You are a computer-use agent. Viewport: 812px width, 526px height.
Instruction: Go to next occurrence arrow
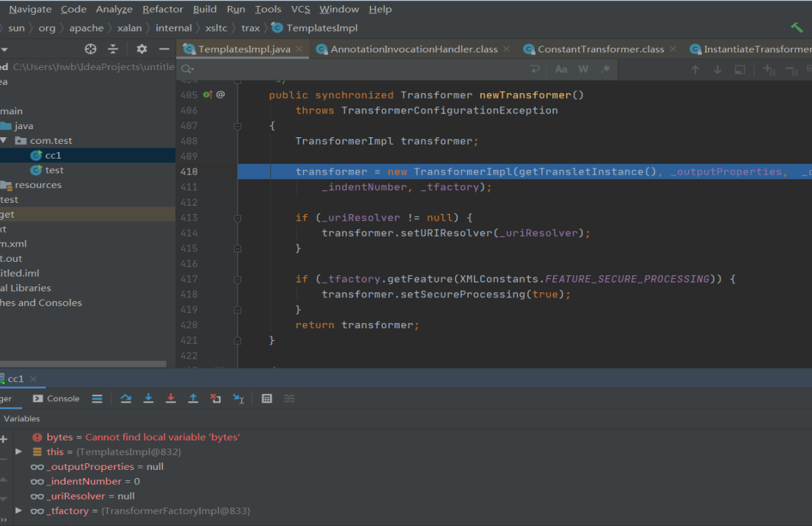(718, 69)
